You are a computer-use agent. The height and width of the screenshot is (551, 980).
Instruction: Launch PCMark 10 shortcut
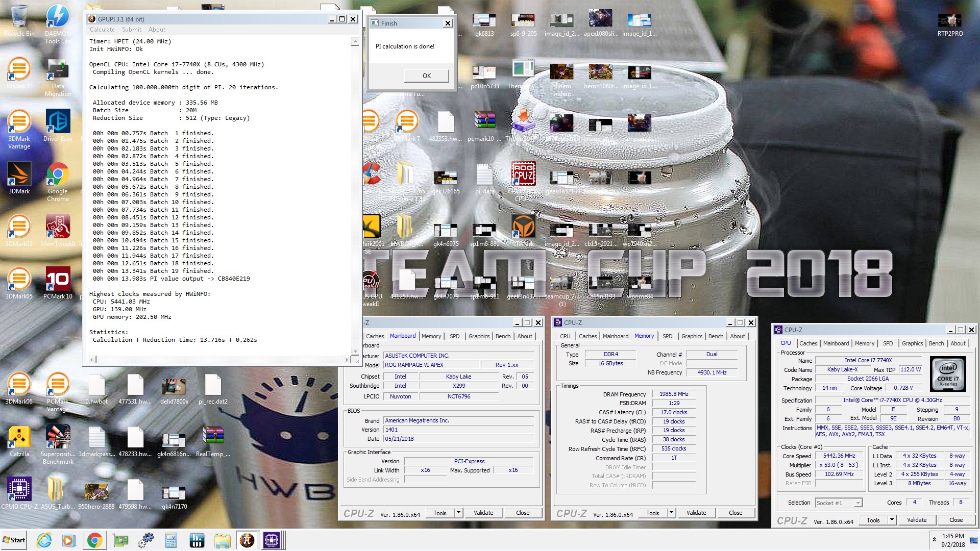point(58,283)
